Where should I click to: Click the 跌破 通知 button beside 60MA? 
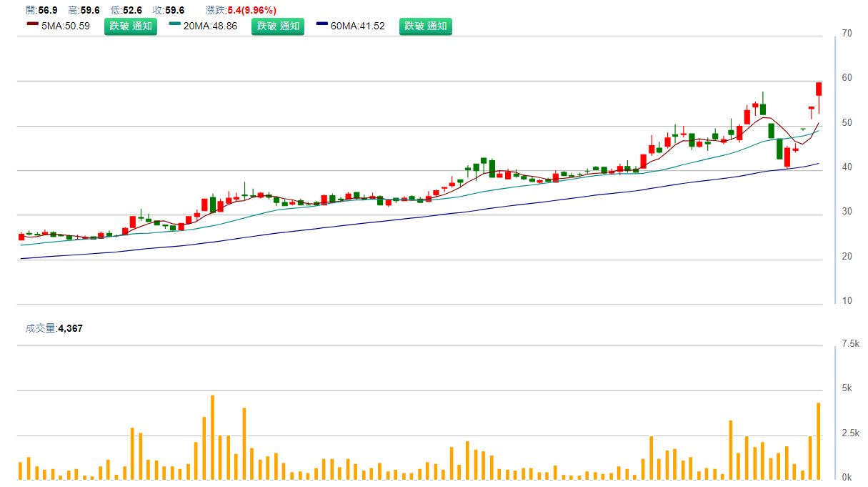[425, 26]
